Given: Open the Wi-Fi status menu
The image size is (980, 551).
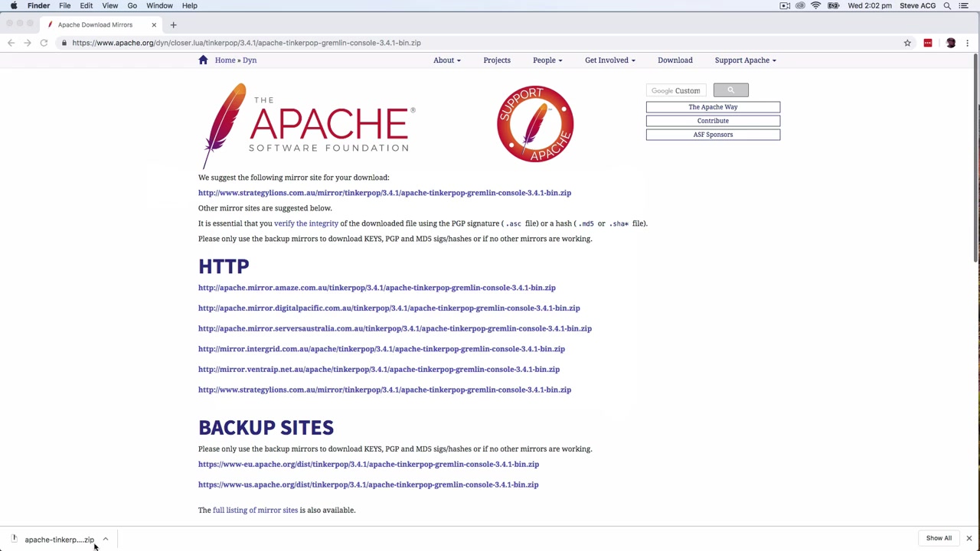Looking at the screenshot, I should 816,5.
